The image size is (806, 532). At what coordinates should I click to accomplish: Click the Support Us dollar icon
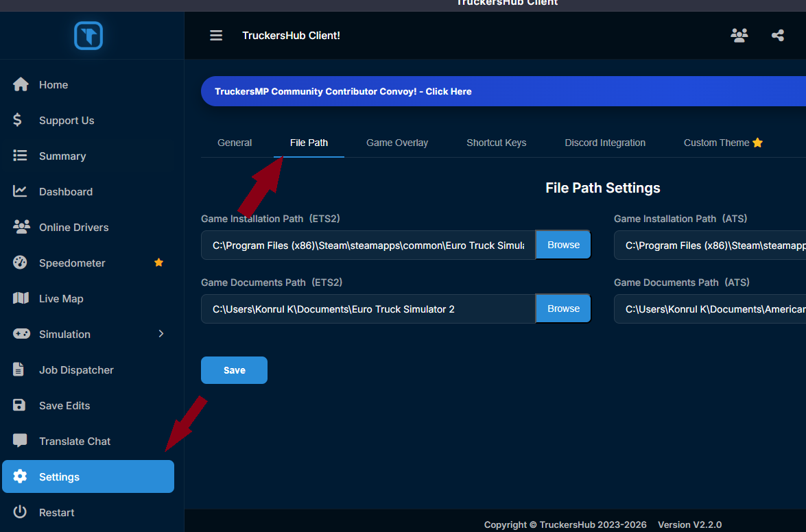coord(17,120)
